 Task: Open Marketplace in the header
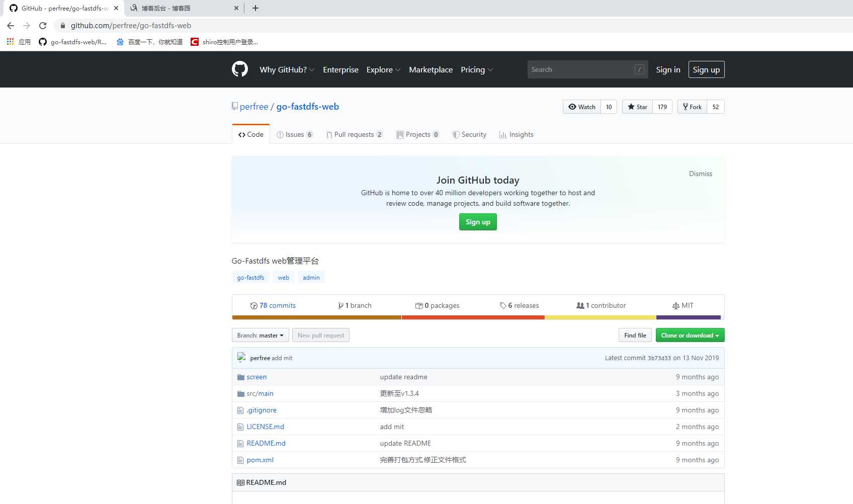point(431,69)
